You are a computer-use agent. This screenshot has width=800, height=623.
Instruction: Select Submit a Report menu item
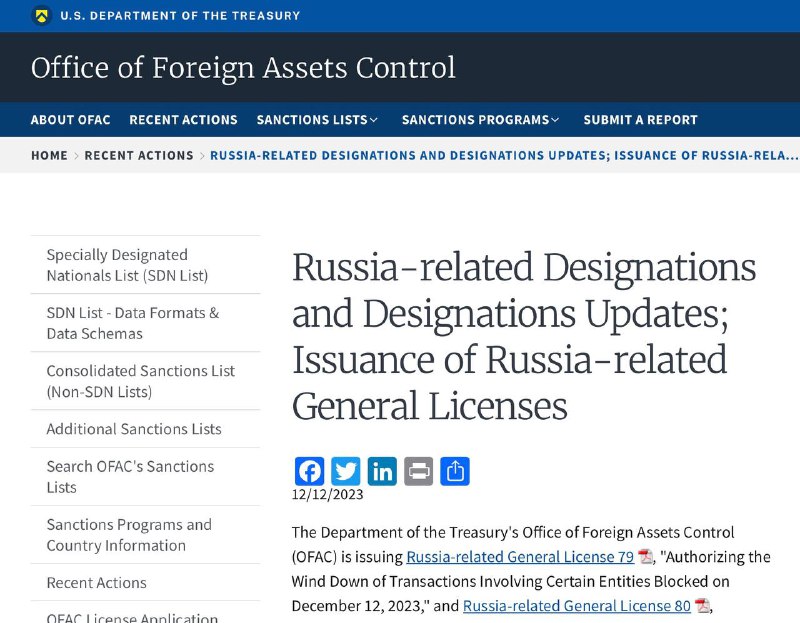click(x=640, y=120)
